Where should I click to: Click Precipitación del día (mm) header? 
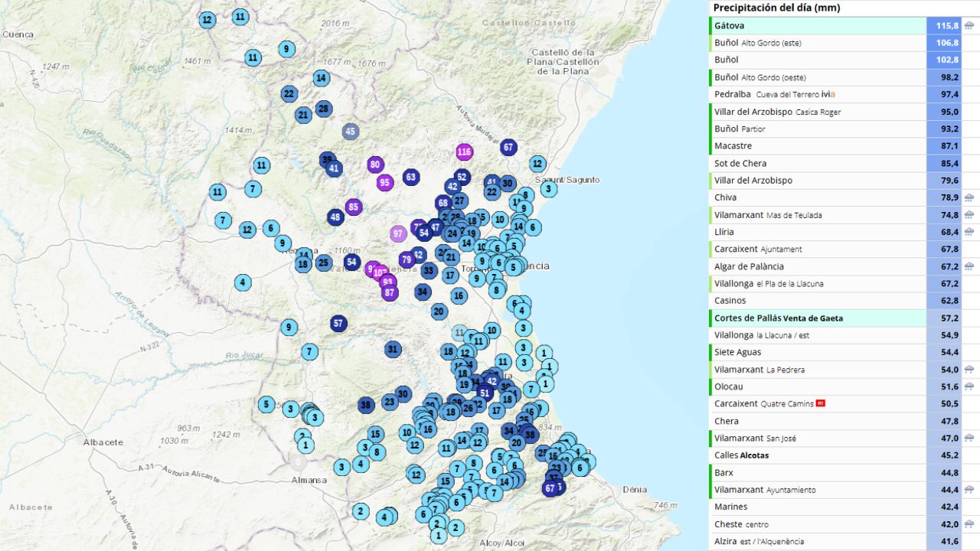pyautogui.click(x=776, y=8)
